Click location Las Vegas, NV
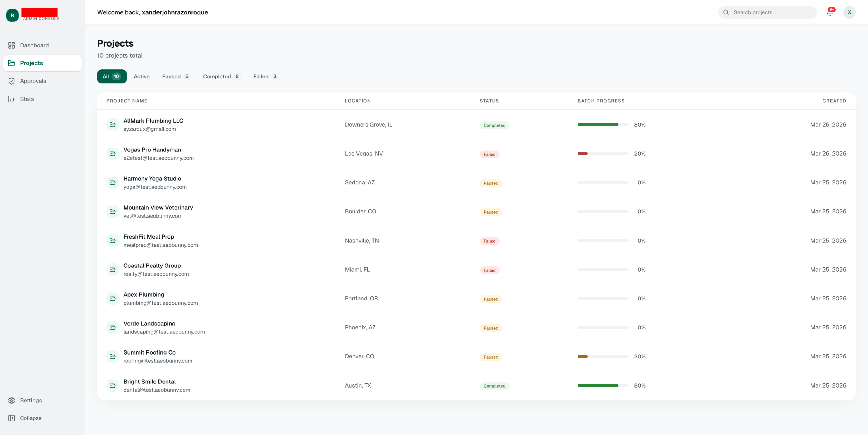The width and height of the screenshot is (868, 435). coord(363,154)
